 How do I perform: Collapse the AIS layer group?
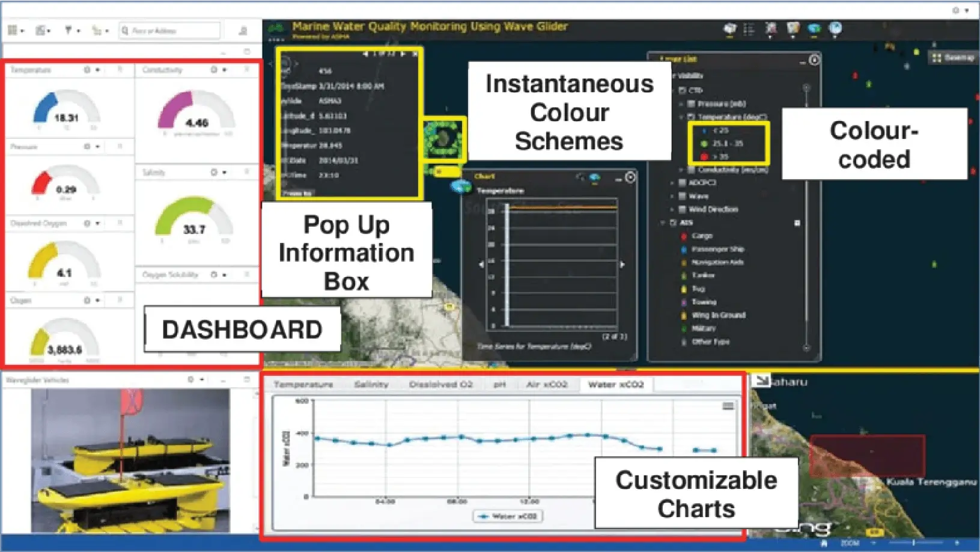pos(663,222)
